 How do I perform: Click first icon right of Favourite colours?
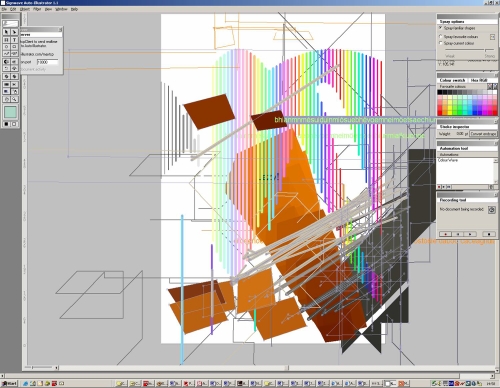click(490, 86)
